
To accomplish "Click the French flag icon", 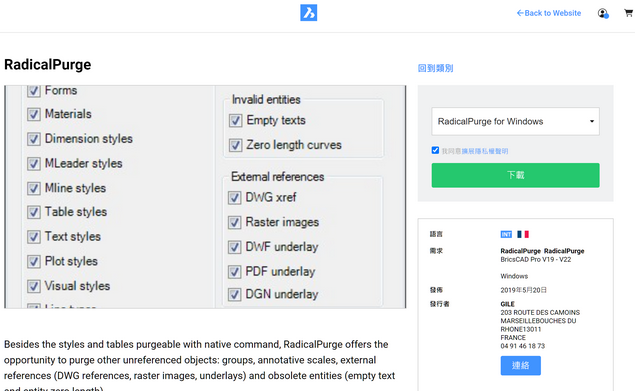I will tap(523, 234).
